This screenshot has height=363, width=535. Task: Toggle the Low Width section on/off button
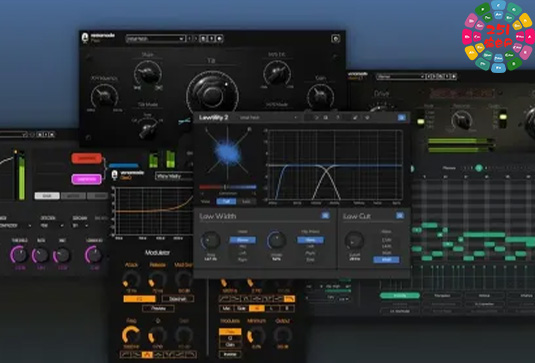click(325, 215)
